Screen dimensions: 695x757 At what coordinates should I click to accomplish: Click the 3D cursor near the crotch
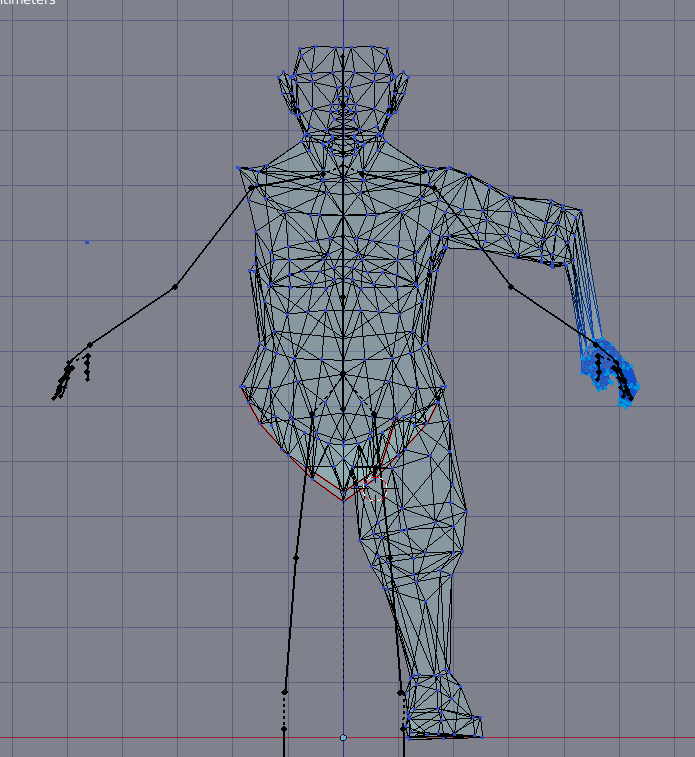(x=375, y=488)
